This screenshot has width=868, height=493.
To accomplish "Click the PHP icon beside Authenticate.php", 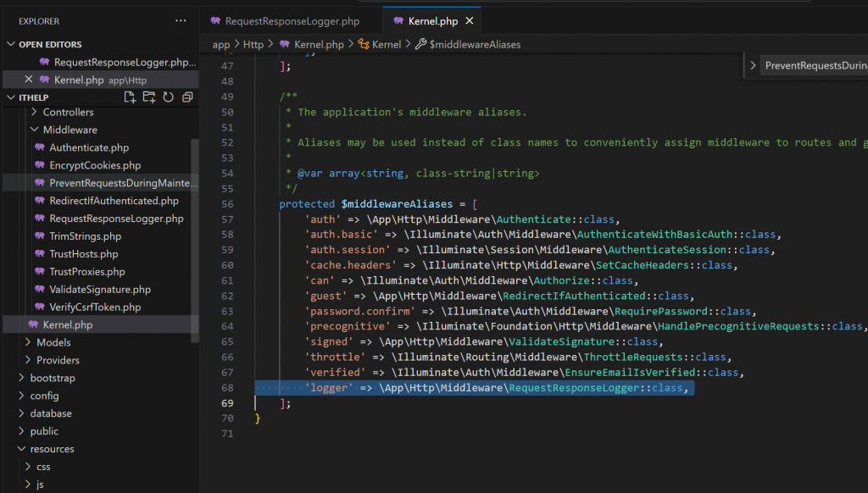I will coord(39,147).
